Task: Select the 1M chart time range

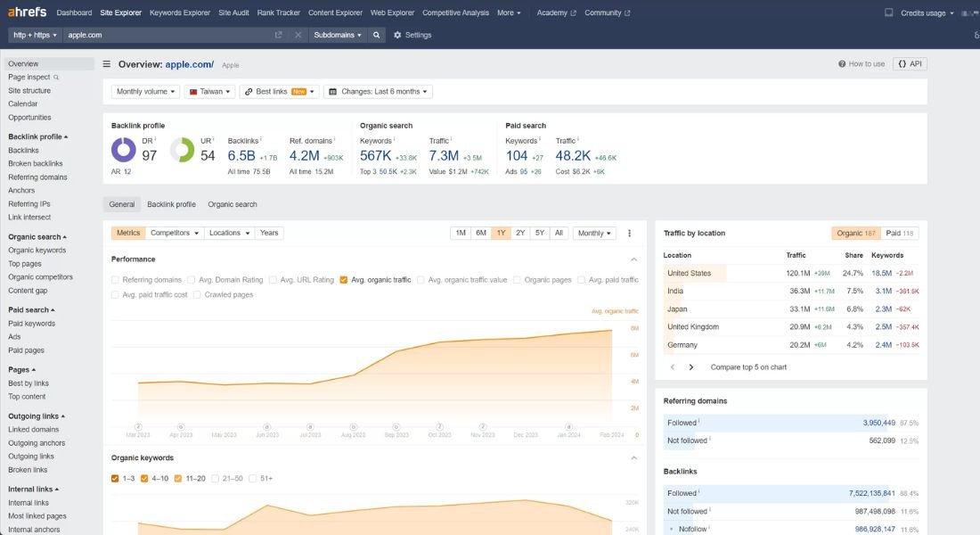Action: pyautogui.click(x=460, y=233)
